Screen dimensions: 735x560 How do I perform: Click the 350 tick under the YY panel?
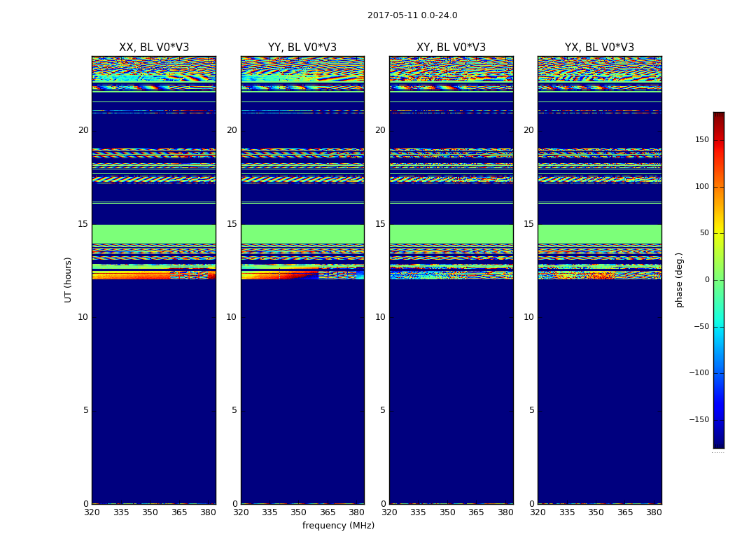298,512
